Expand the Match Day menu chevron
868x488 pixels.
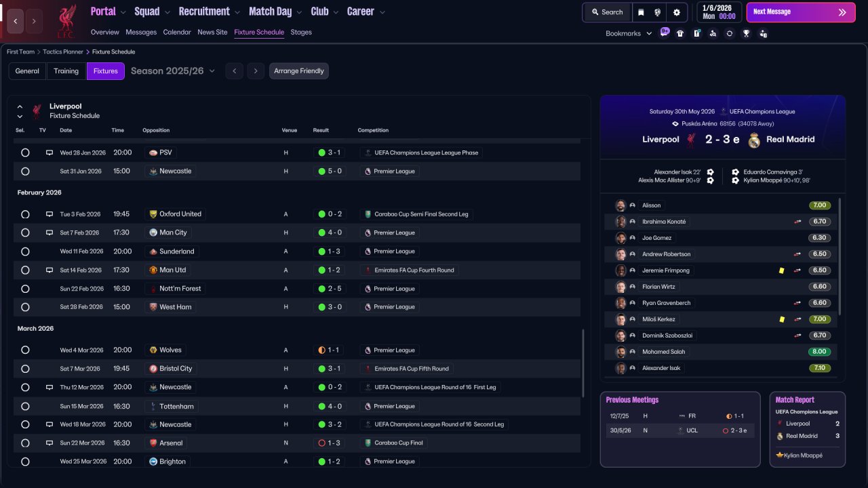click(x=298, y=12)
